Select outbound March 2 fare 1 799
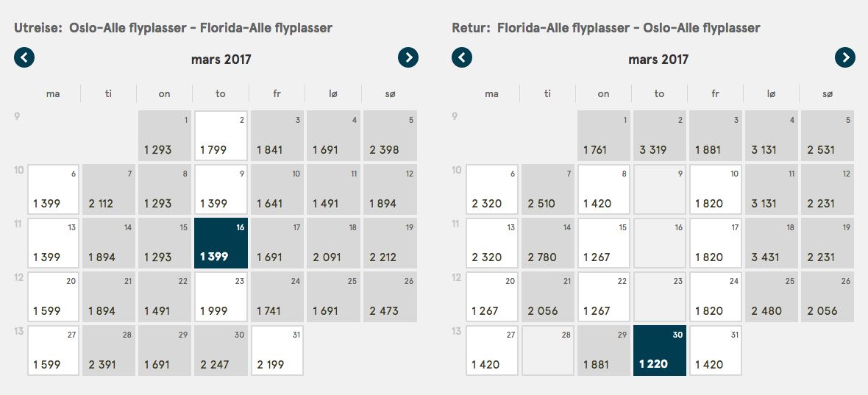 (221, 136)
